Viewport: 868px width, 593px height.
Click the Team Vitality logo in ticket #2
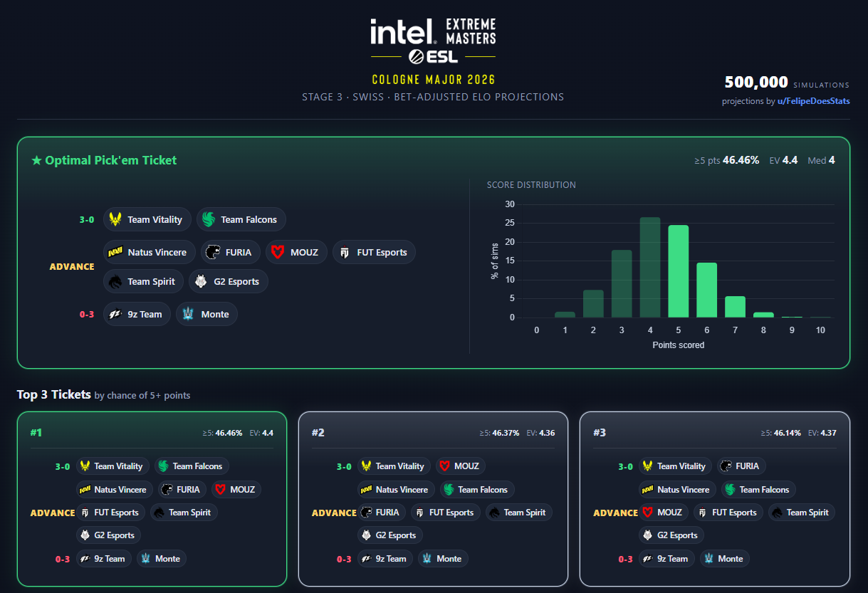pos(367,466)
